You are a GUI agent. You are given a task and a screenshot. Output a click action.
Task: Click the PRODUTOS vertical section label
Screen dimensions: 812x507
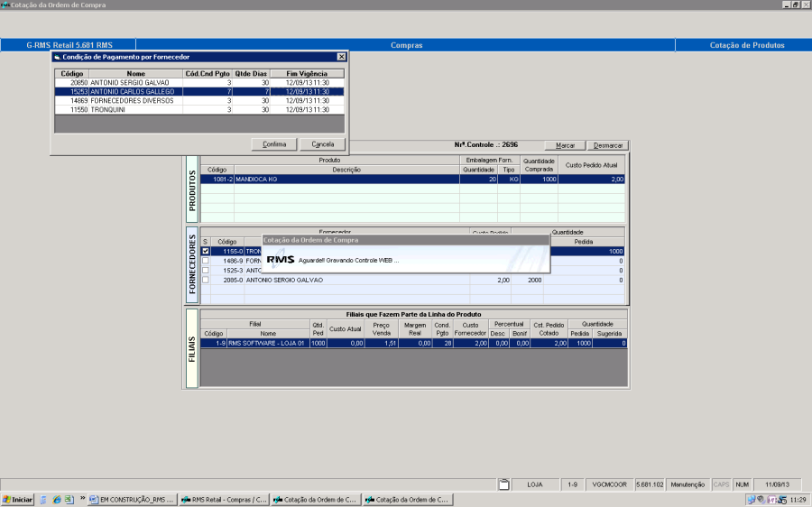click(192, 189)
